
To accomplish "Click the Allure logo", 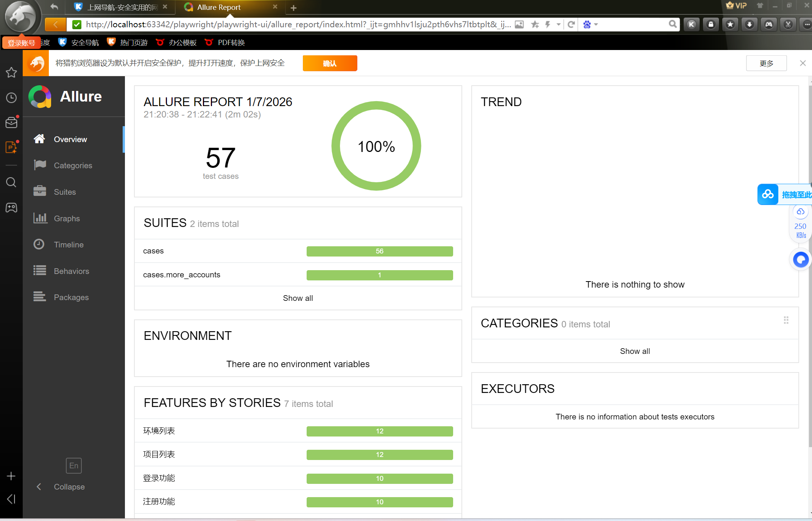I will click(40, 97).
